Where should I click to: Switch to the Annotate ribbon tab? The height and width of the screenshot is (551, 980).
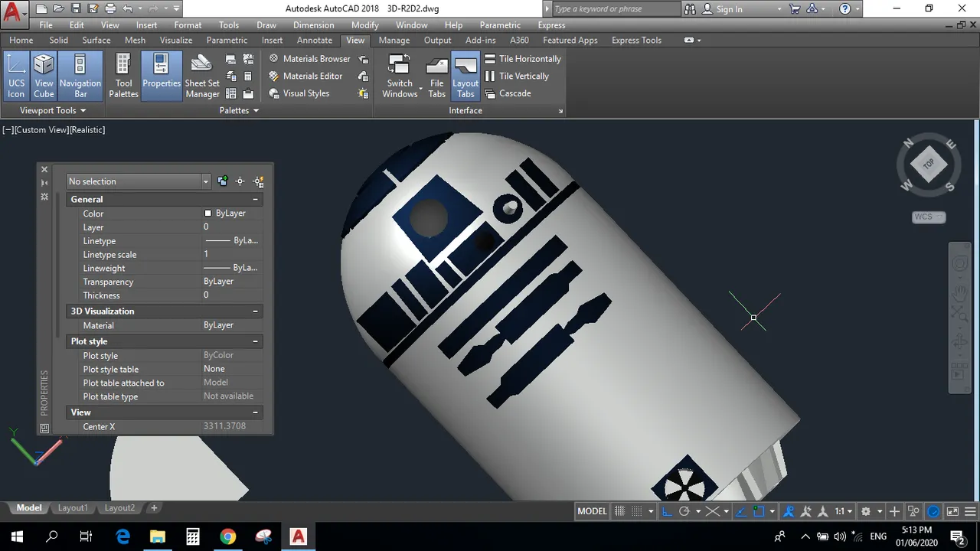coord(315,40)
